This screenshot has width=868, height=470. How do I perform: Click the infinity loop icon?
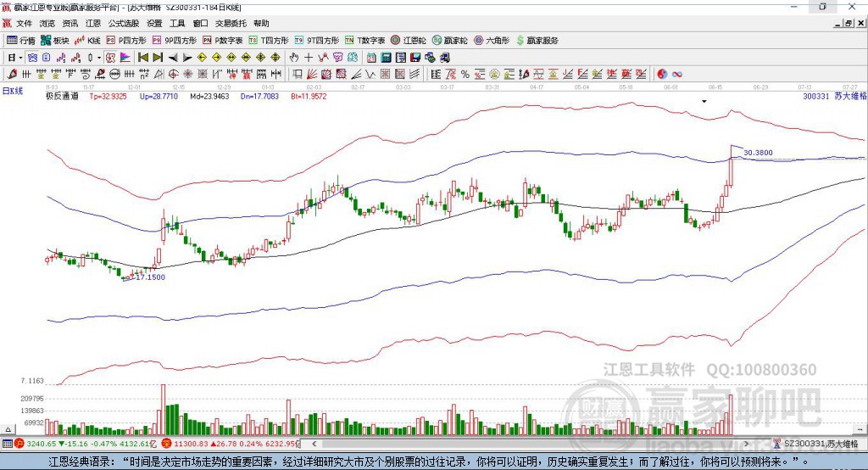677,75
